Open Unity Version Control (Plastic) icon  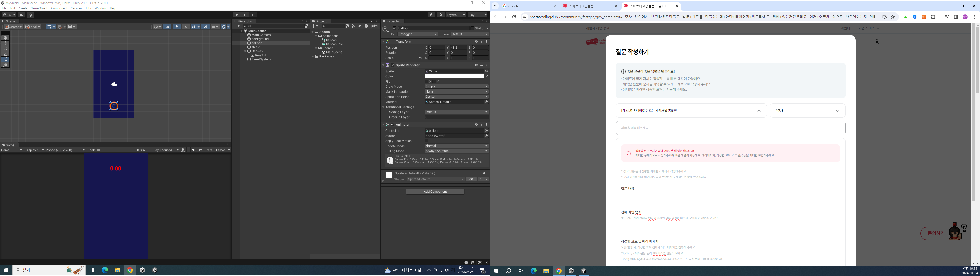(30, 15)
